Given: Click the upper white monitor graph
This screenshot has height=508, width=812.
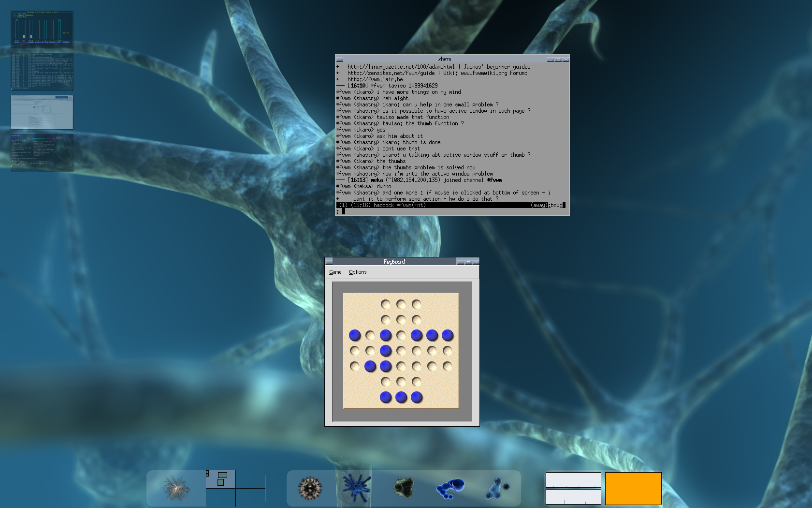Looking at the screenshot, I should point(573,480).
